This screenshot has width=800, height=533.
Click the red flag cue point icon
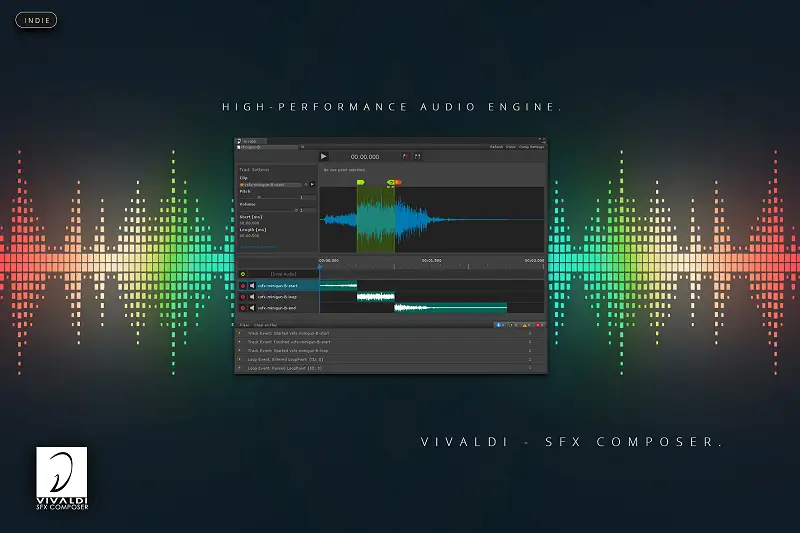(405, 157)
